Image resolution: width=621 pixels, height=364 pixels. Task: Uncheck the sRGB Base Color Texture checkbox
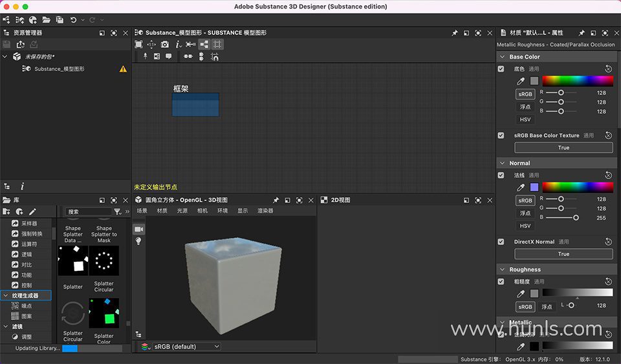click(501, 135)
